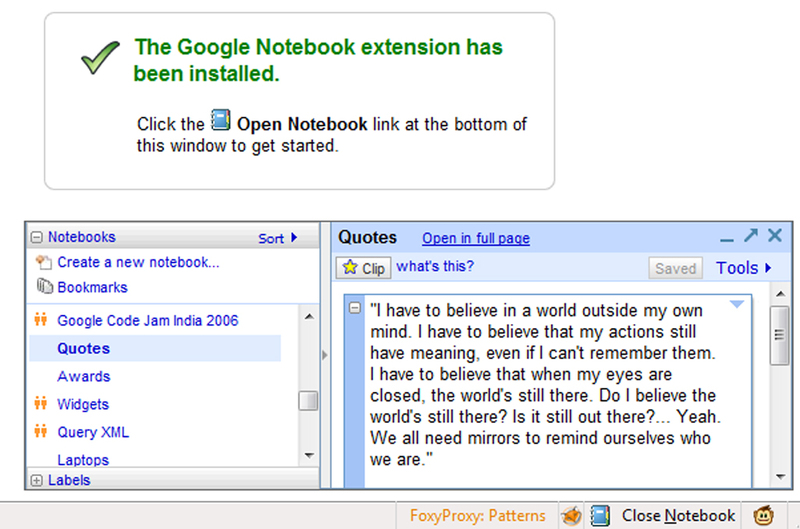Collapse the notebook list sidebar splitter arrow

click(x=325, y=355)
